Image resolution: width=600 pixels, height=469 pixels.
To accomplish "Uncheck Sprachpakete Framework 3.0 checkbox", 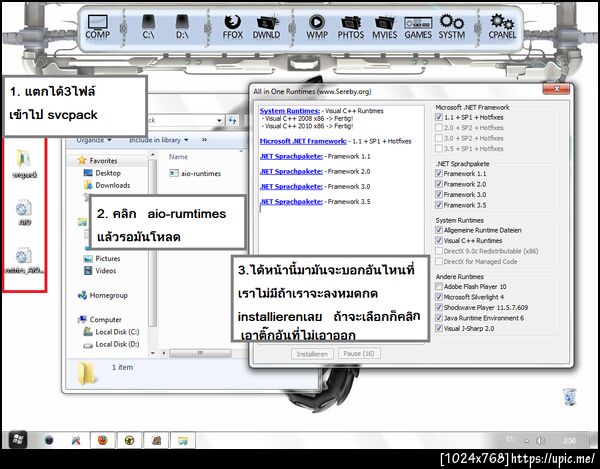I will [439, 194].
